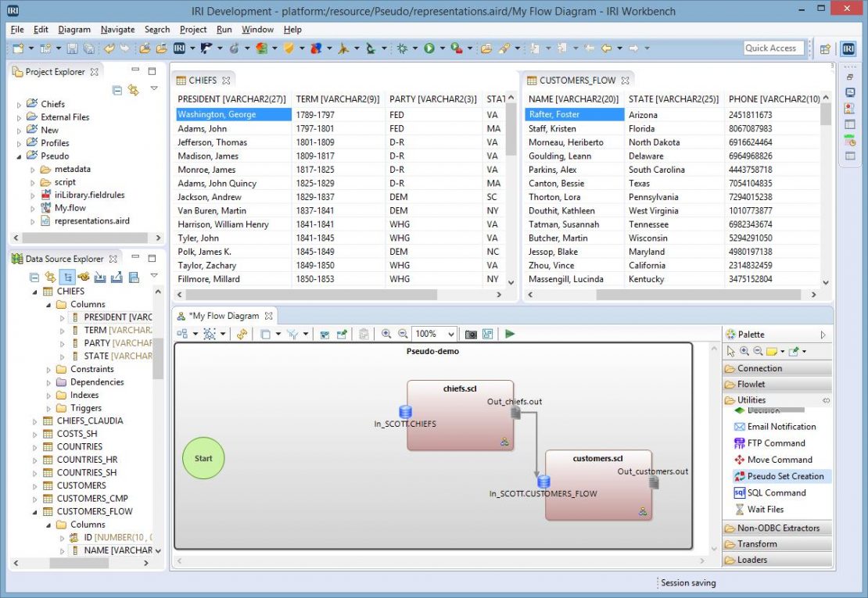Open the Navigate menu
Screen dimensions: 868x598
(x=117, y=30)
